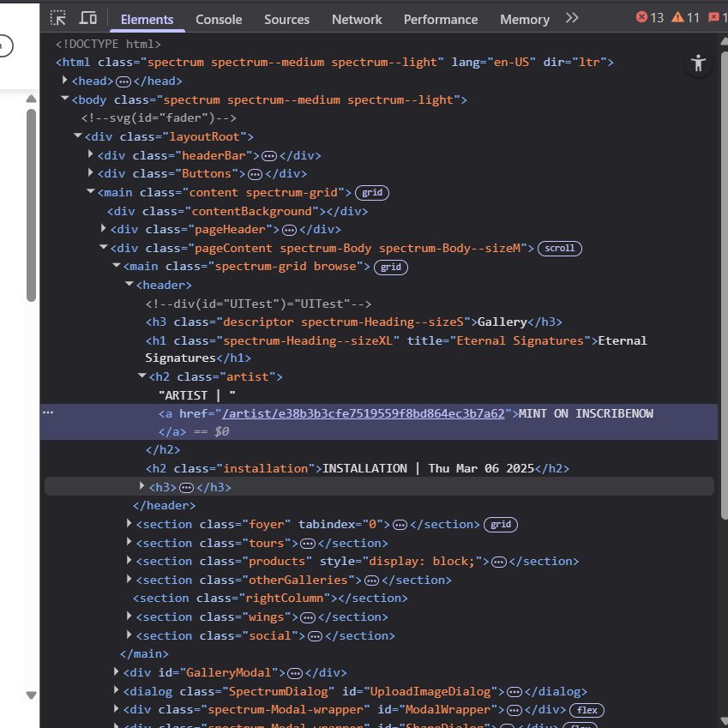Expand the head element
Viewport: 728px width, 728px height.
[x=65, y=81]
